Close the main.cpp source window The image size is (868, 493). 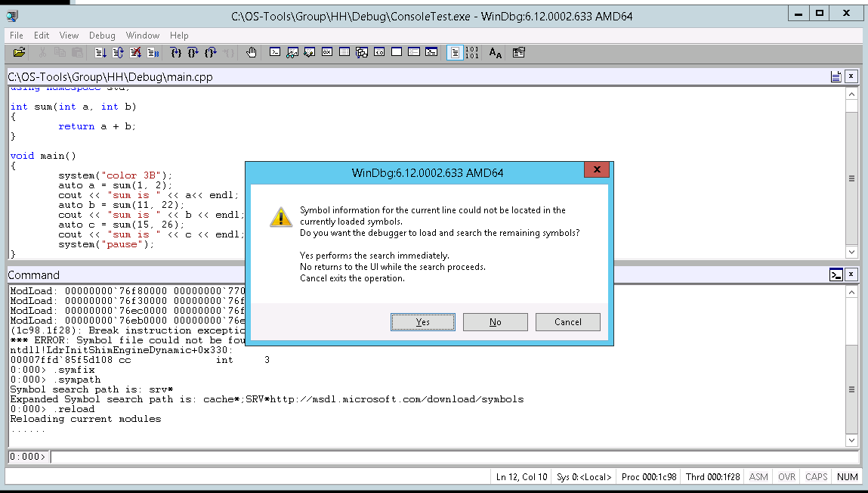click(x=851, y=76)
